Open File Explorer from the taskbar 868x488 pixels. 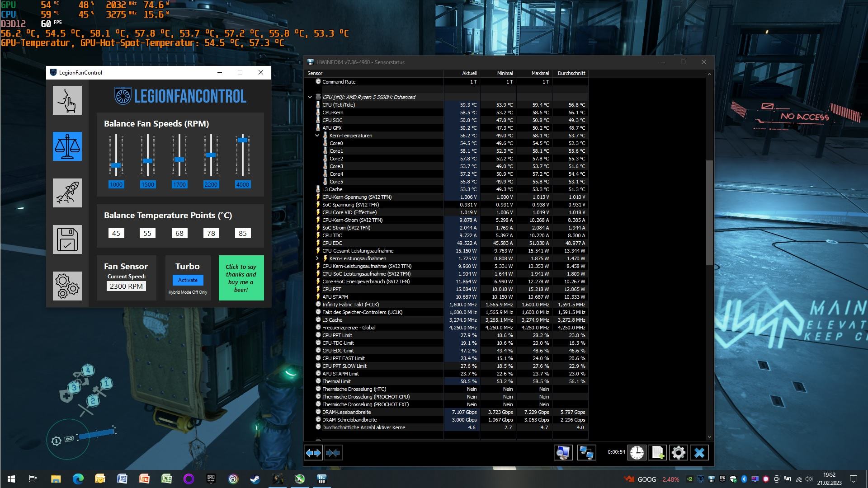56,479
